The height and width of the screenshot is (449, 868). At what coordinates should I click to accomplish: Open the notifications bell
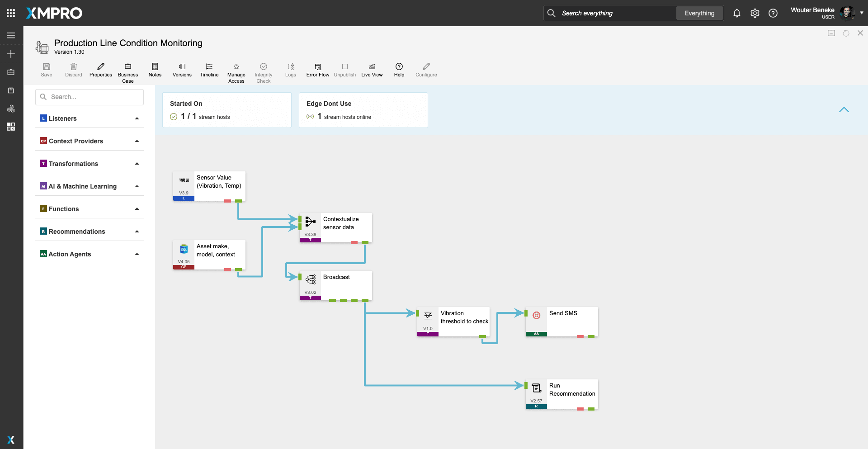pyautogui.click(x=736, y=13)
